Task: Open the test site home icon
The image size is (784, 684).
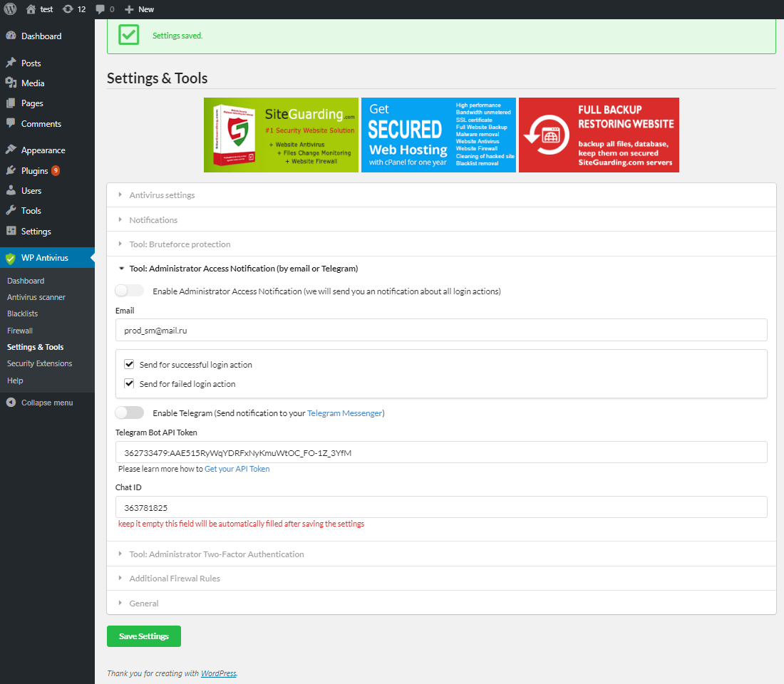Action: [31, 9]
